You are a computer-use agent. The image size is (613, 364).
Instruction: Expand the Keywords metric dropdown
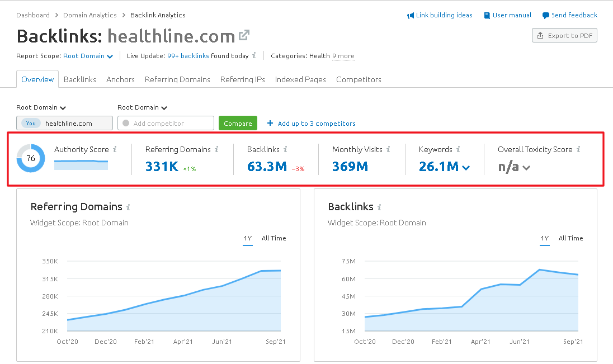click(465, 167)
